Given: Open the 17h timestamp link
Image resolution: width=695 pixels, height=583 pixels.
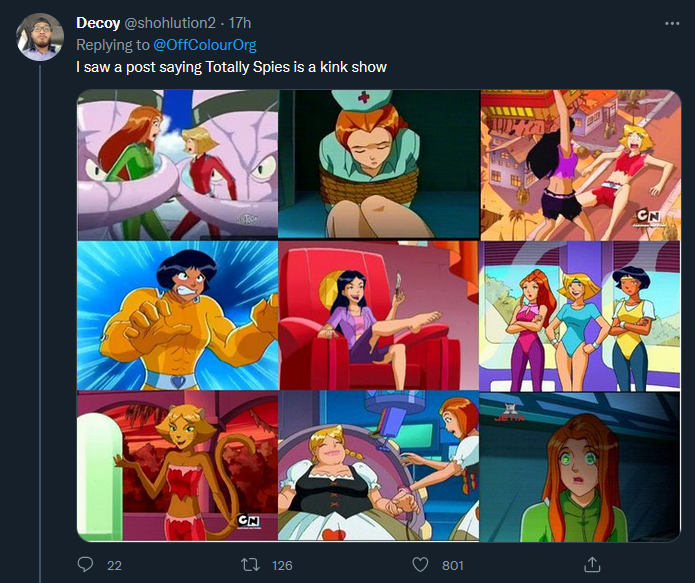Looking at the screenshot, I should (240, 23).
